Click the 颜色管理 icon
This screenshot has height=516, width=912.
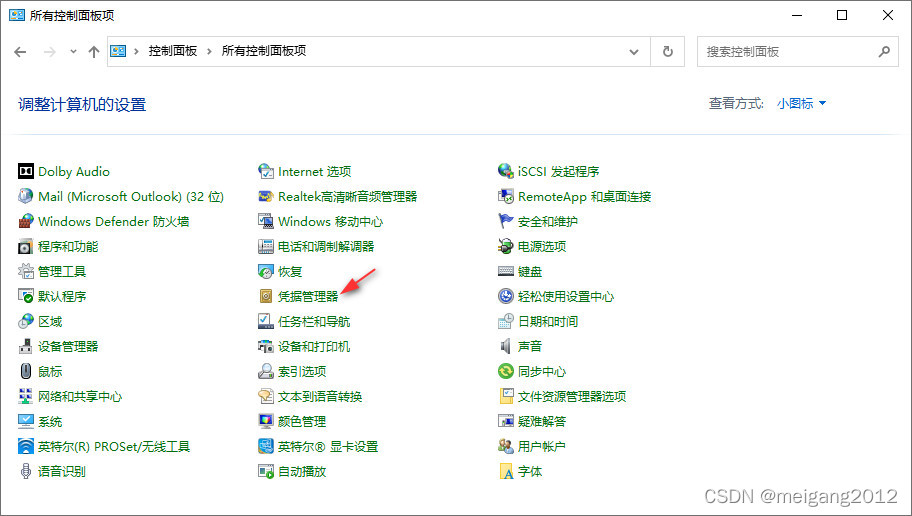[266, 421]
